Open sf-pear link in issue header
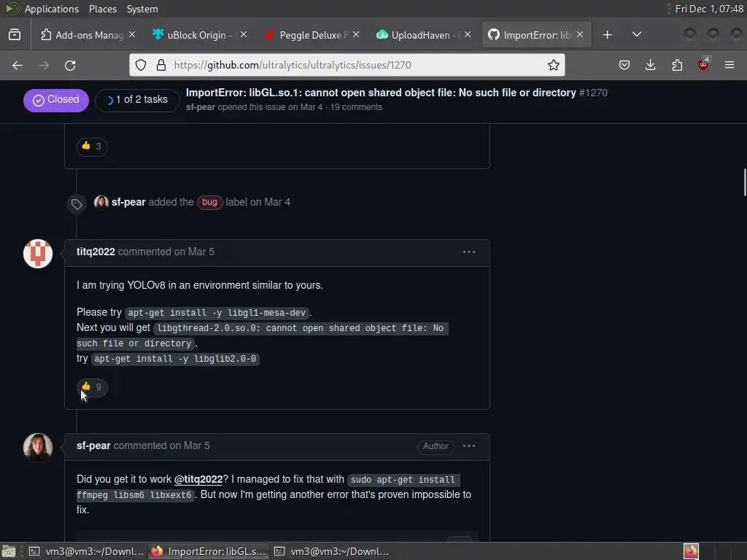 pyautogui.click(x=200, y=107)
